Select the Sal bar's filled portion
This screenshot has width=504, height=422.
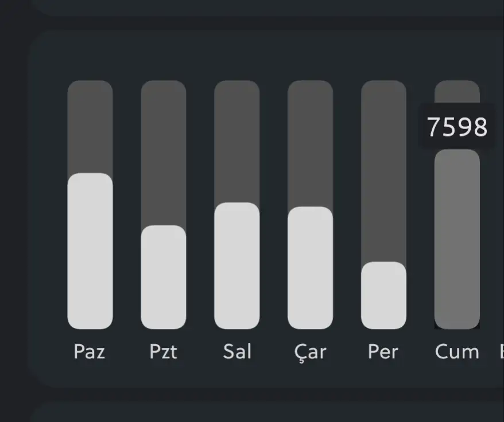[237, 265]
